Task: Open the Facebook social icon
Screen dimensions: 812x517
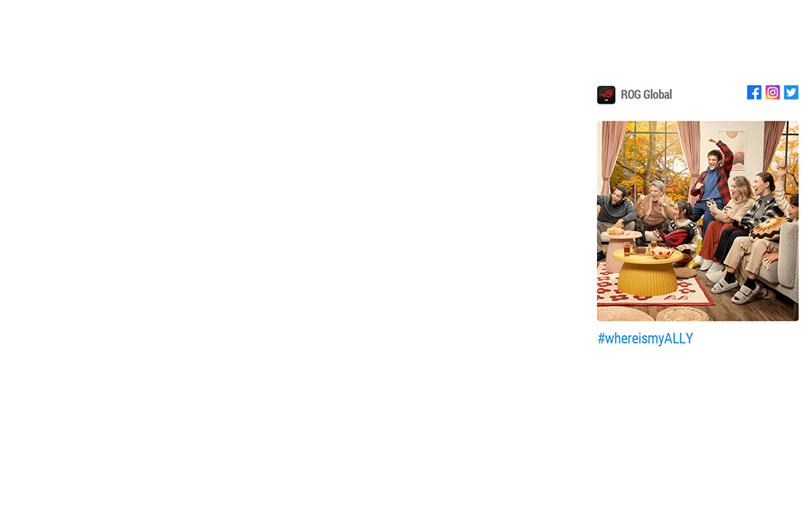Action: click(x=754, y=92)
